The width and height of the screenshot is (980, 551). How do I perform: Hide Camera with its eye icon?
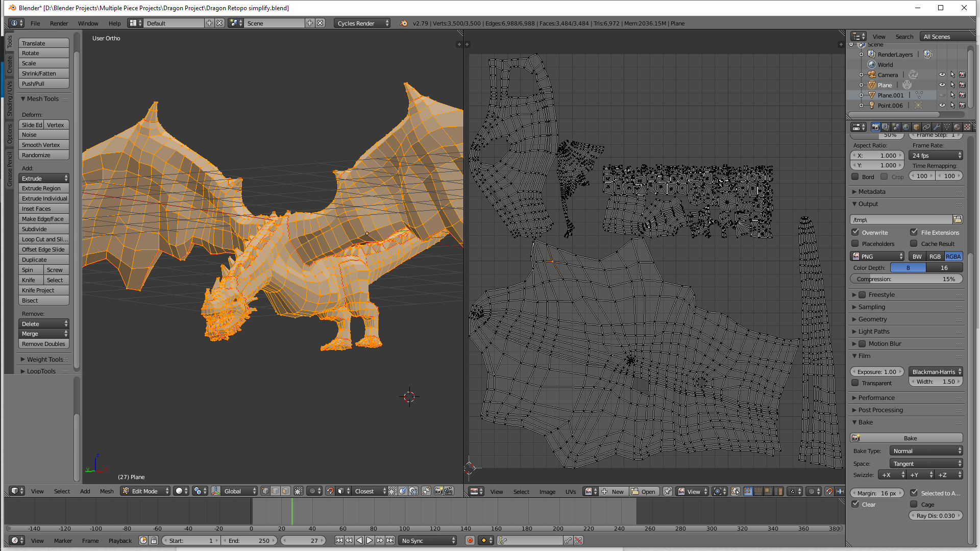click(x=942, y=74)
